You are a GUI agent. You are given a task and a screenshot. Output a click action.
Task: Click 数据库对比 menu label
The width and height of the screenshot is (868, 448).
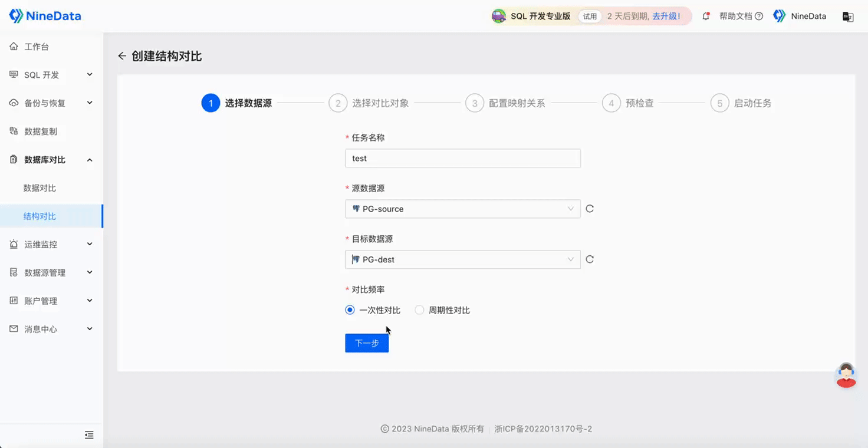[45, 160]
